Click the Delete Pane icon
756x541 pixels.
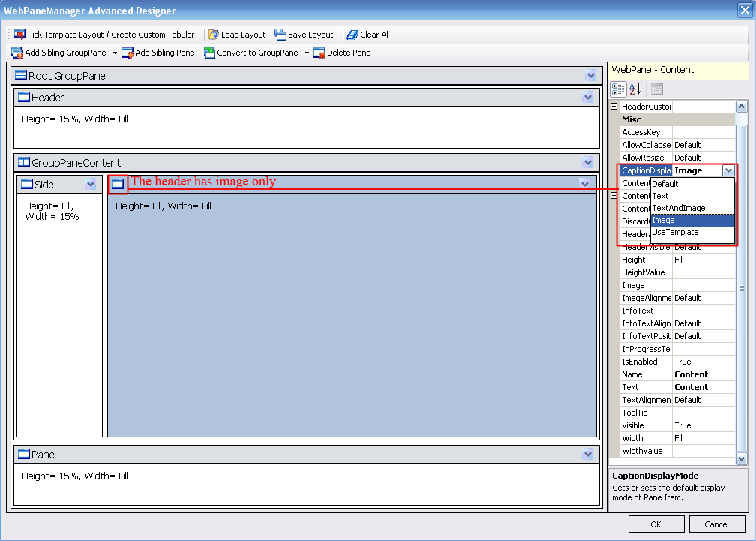pyautogui.click(x=319, y=53)
